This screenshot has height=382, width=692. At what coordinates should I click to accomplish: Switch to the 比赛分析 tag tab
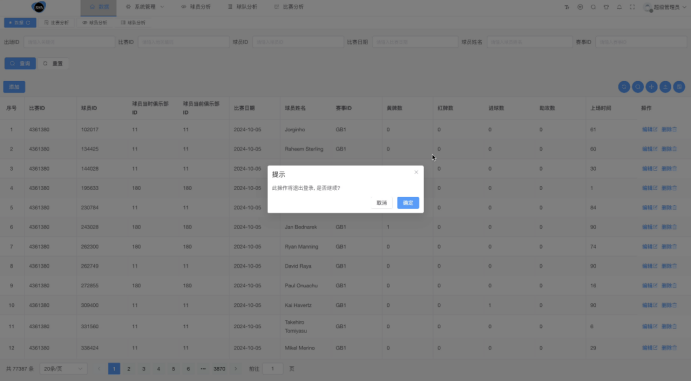56,22
